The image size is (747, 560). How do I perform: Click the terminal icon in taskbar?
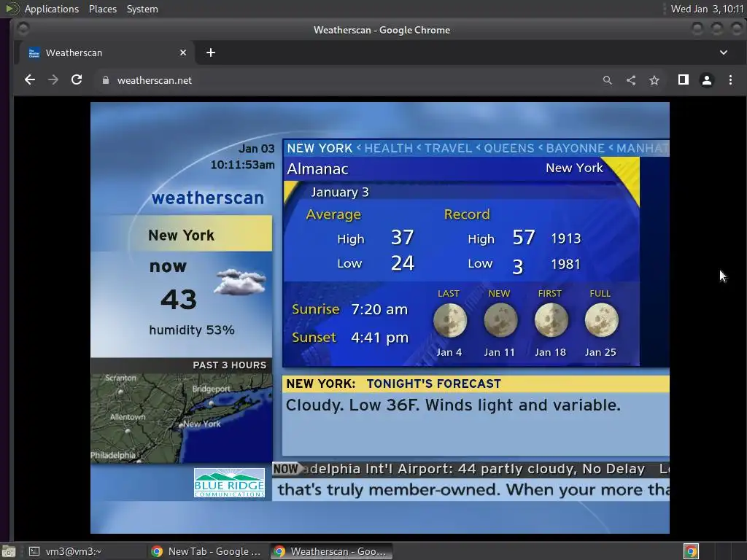coord(34,551)
